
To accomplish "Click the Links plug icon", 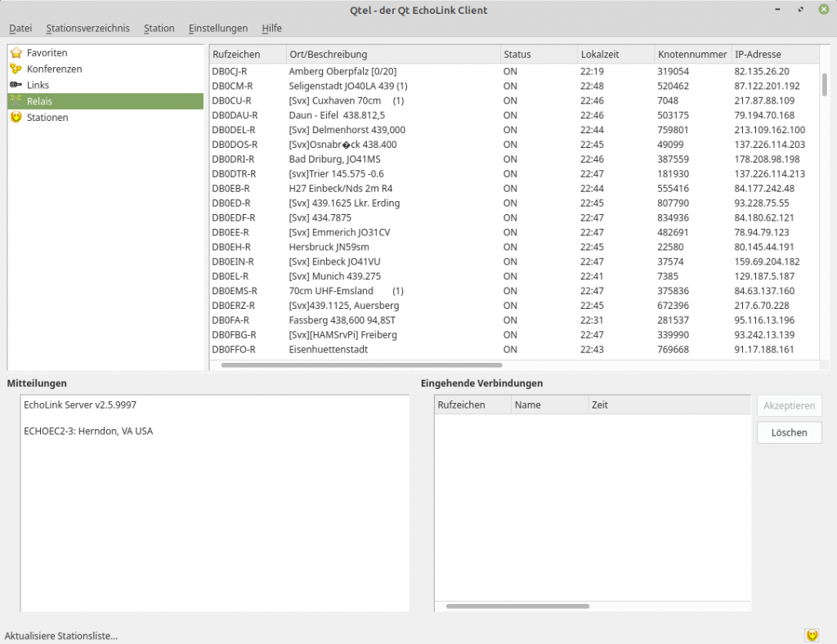I will (x=16, y=85).
